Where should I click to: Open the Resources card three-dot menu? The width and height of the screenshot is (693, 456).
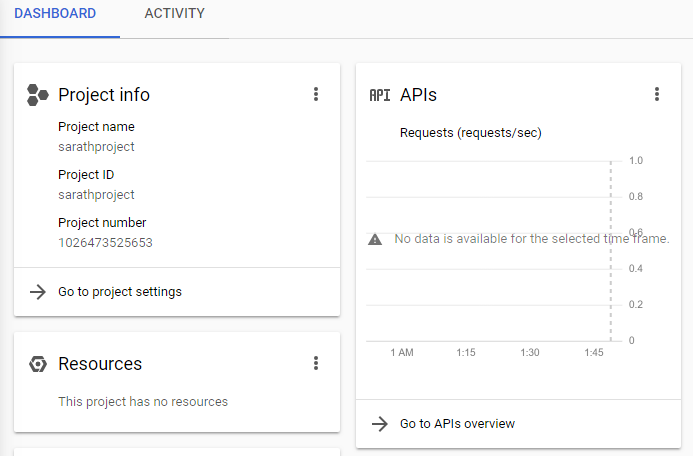click(x=316, y=363)
